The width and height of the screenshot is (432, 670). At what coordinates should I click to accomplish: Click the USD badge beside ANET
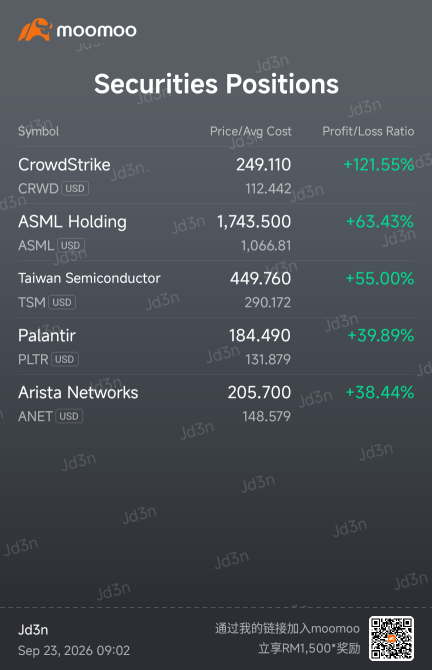[69, 416]
